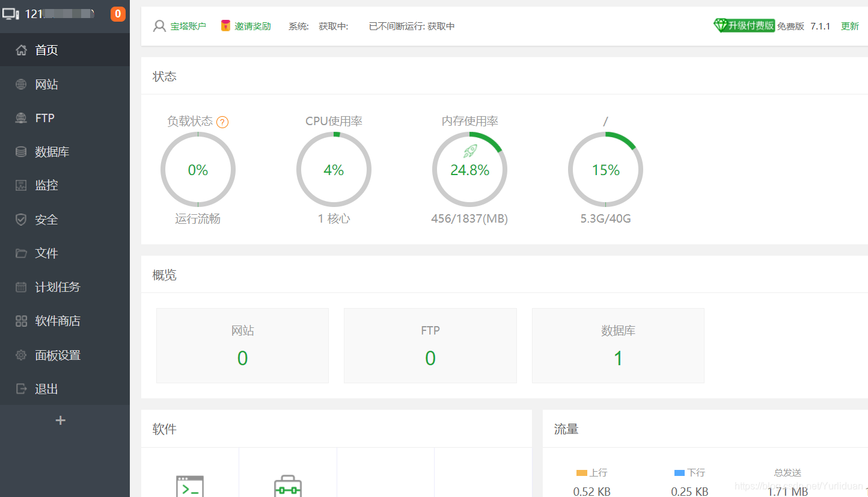The height and width of the screenshot is (497, 868).
Task: Click the root disk 15% usage gauge
Action: 605,170
